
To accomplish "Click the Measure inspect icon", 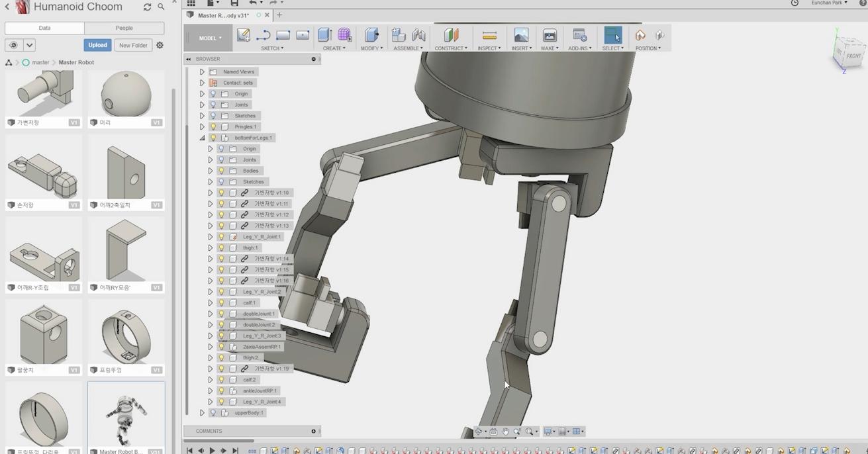I will (x=489, y=35).
